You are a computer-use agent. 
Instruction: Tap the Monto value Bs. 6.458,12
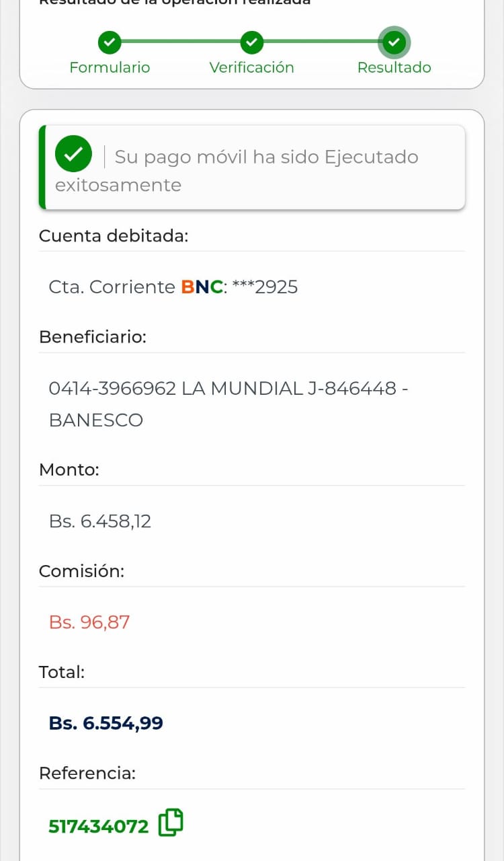tap(100, 521)
